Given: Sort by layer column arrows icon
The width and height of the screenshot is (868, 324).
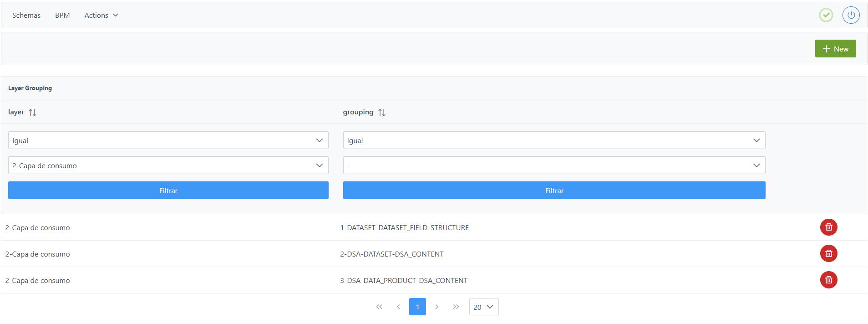Looking at the screenshot, I should [x=32, y=113].
